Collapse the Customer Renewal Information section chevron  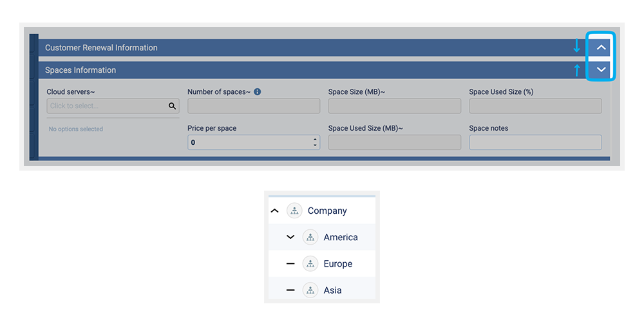(601, 48)
